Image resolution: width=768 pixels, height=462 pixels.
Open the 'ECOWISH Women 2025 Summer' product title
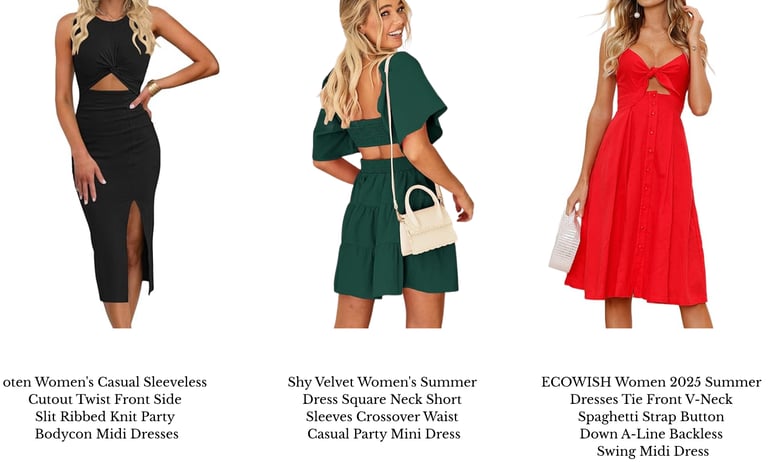click(651, 382)
